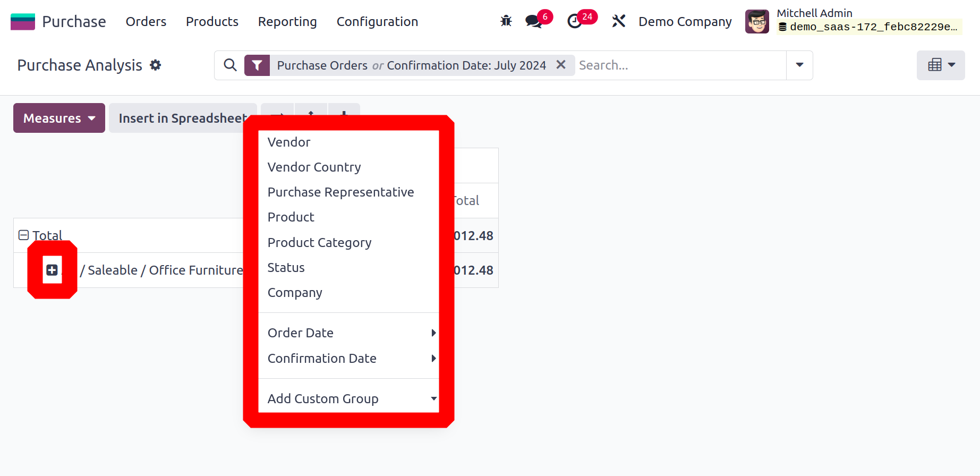Click the developer tools wrench icon

point(618,21)
